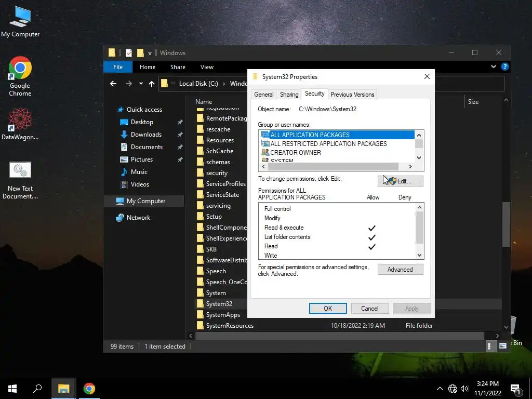Click the taskbar clock showing 3:24 PM
Screen dimensions: 532x399
point(487,389)
